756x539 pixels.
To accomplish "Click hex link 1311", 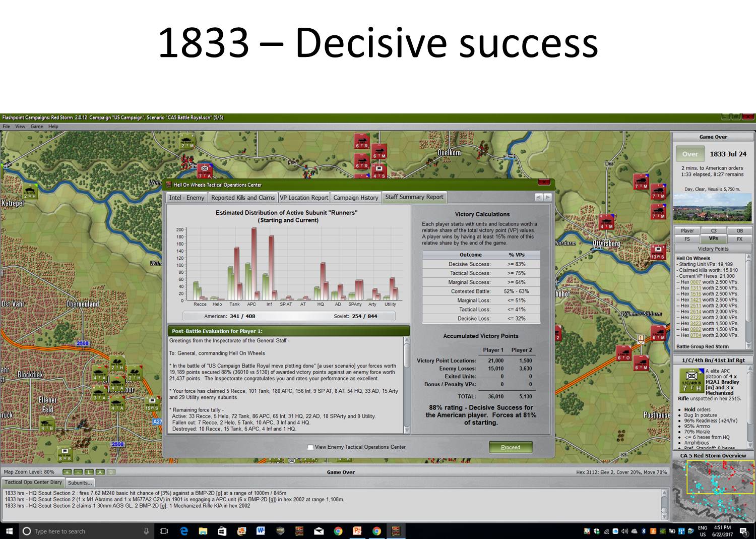I will tap(696, 288).
